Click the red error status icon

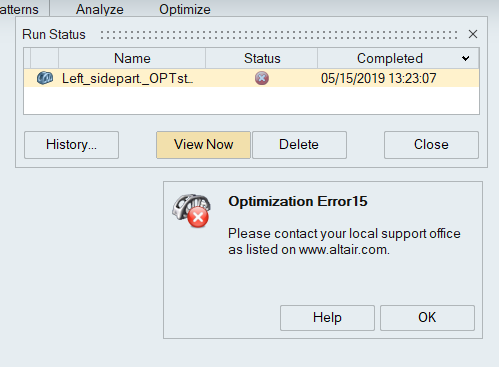tap(262, 78)
